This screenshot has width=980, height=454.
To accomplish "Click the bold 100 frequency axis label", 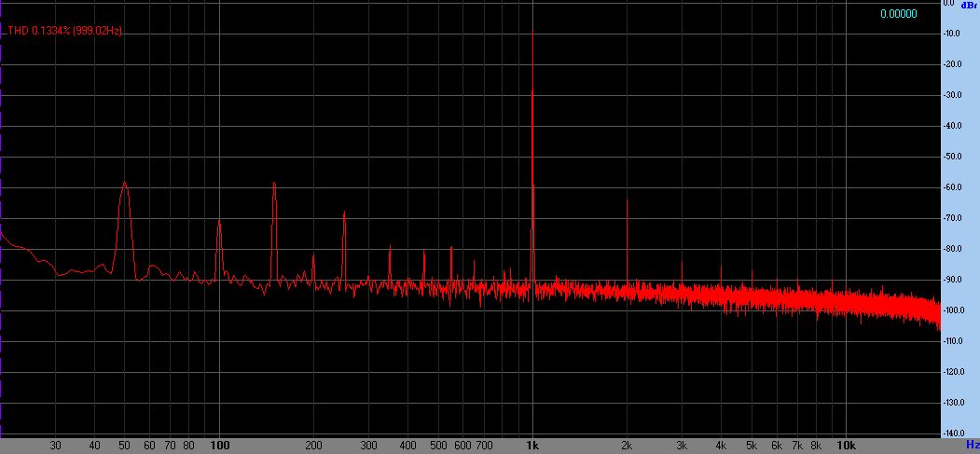I will tap(220, 446).
